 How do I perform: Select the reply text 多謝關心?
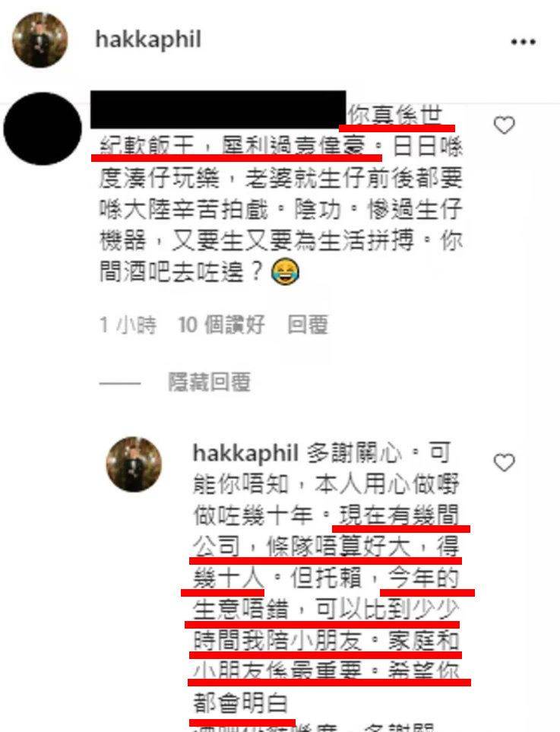[x=354, y=453]
